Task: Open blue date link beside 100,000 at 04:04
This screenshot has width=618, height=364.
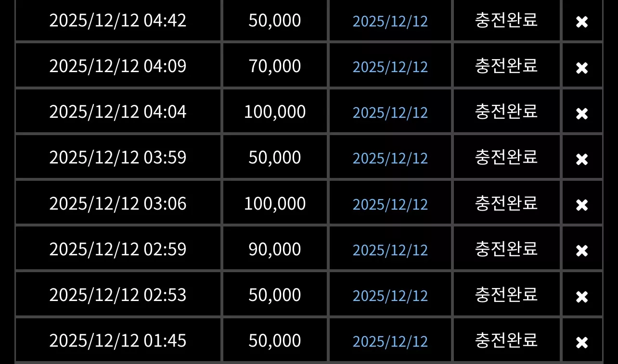Action: [x=390, y=113]
